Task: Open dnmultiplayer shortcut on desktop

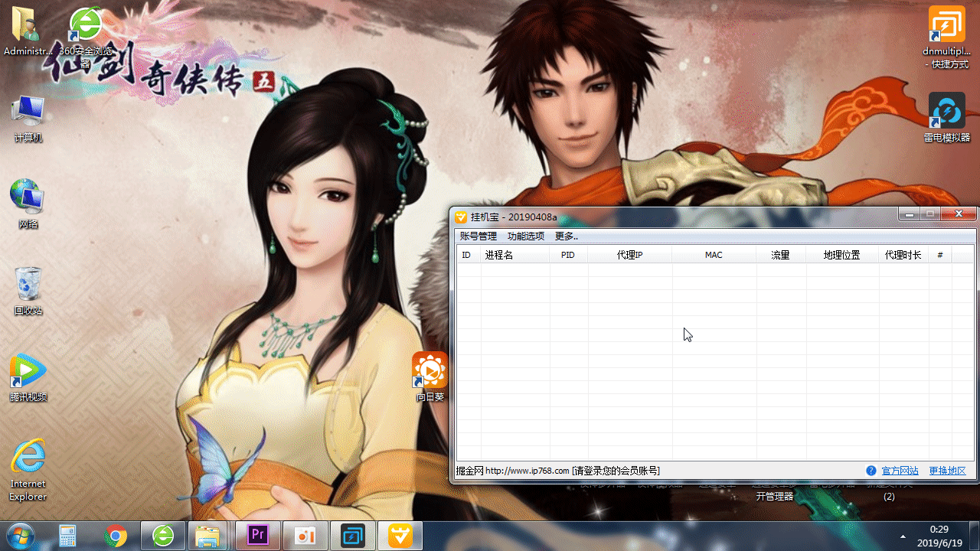Action: [x=946, y=37]
